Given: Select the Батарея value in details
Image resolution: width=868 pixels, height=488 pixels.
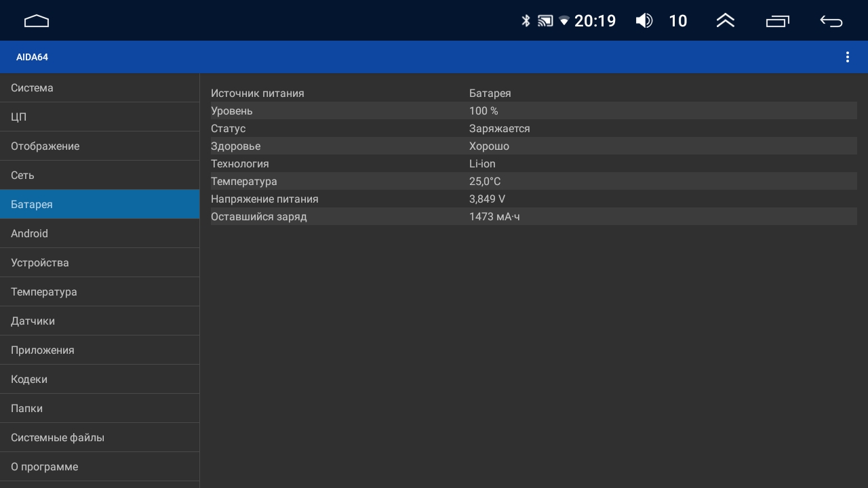Looking at the screenshot, I should (x=490, y=94).
